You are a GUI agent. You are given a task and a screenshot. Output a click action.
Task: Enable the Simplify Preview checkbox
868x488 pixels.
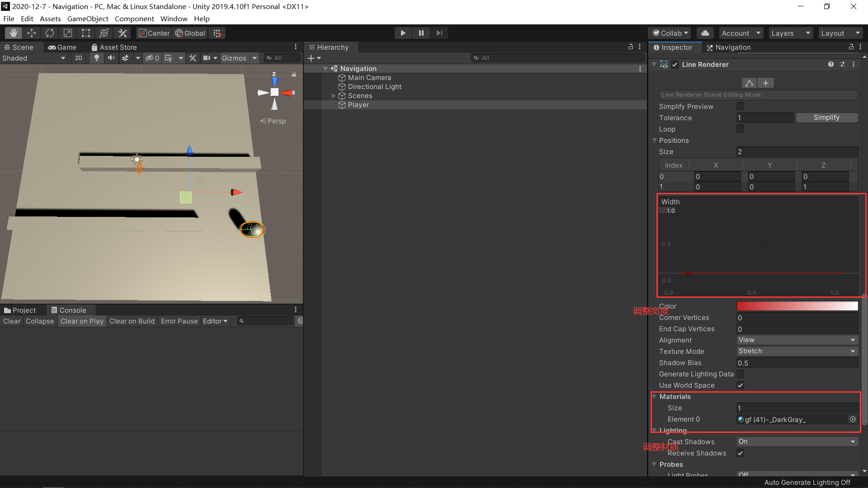pos(740,106)
